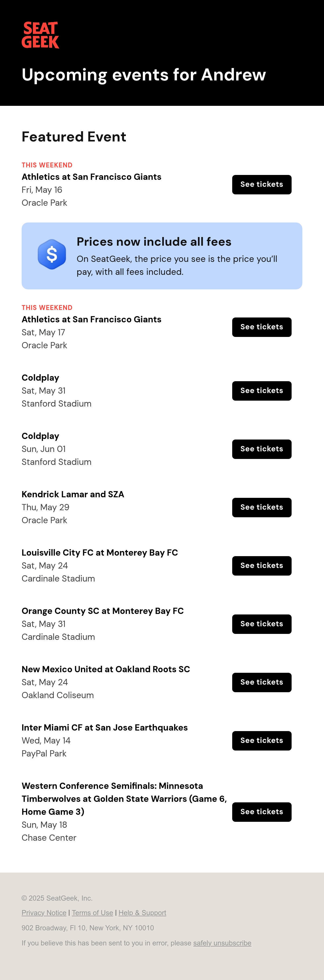Click the Kendrick Lamar and SZA event title
This screenshot has height=980, width=324.
(x=73, y=494)
